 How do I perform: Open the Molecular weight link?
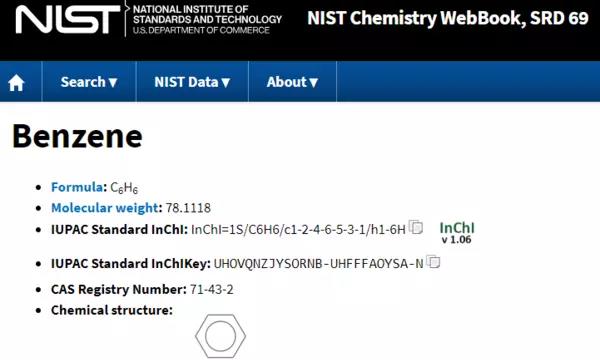click(x=104, y=208)
